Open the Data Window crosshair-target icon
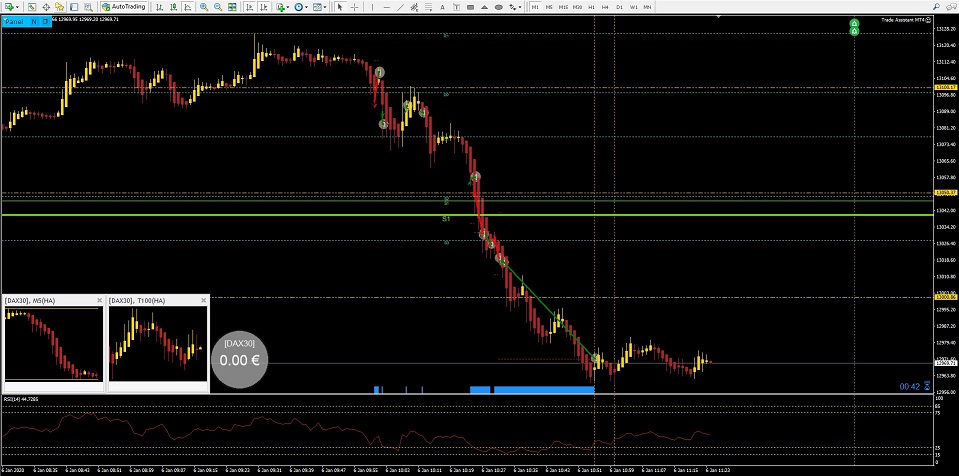Viewport: 959px width, 476px height. [46, 7]
